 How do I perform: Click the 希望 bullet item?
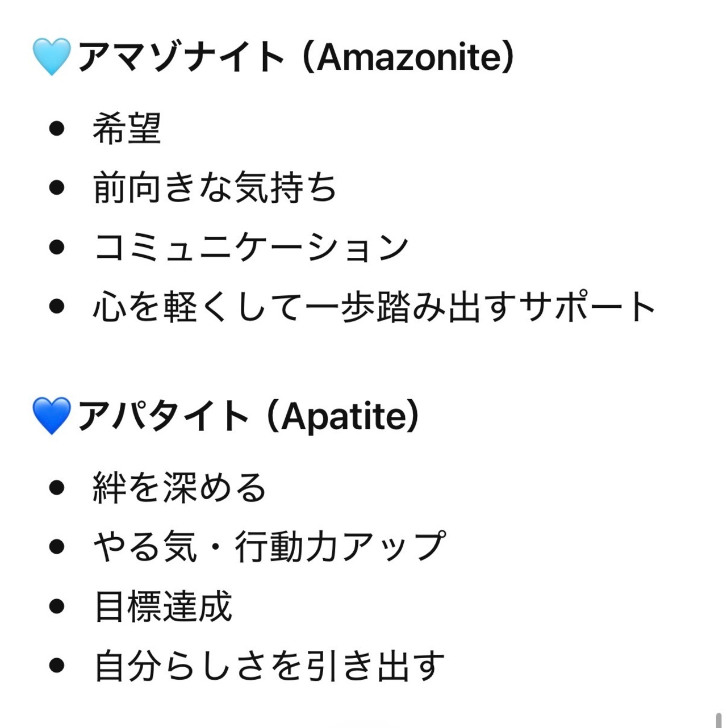(x=127, y=128)
